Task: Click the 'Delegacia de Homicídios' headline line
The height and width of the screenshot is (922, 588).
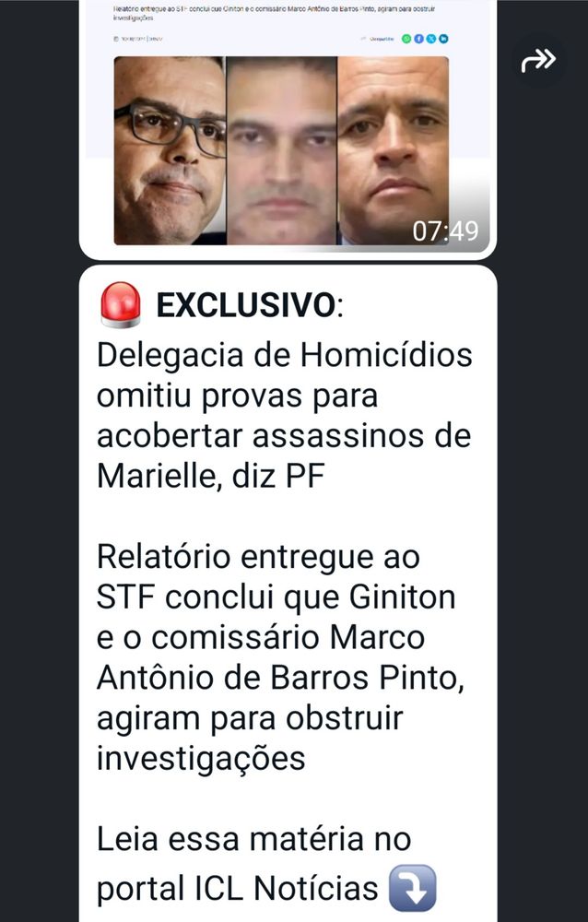Action: coord(285,355)
